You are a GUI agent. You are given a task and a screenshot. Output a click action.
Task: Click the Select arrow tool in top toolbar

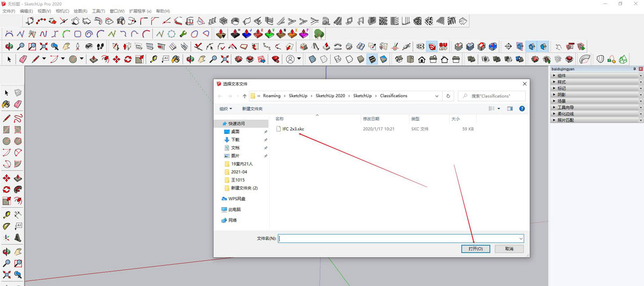click(9, 60)
